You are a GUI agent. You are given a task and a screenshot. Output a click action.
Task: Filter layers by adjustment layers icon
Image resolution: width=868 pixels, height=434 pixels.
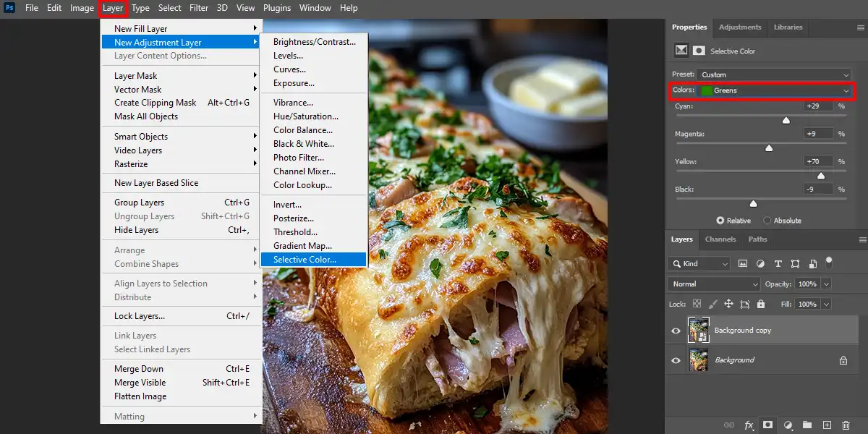pyautogui.click(x=760, y=264)
